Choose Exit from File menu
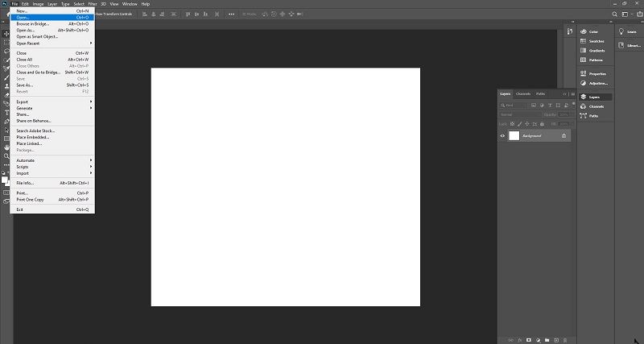 (52, 209)
